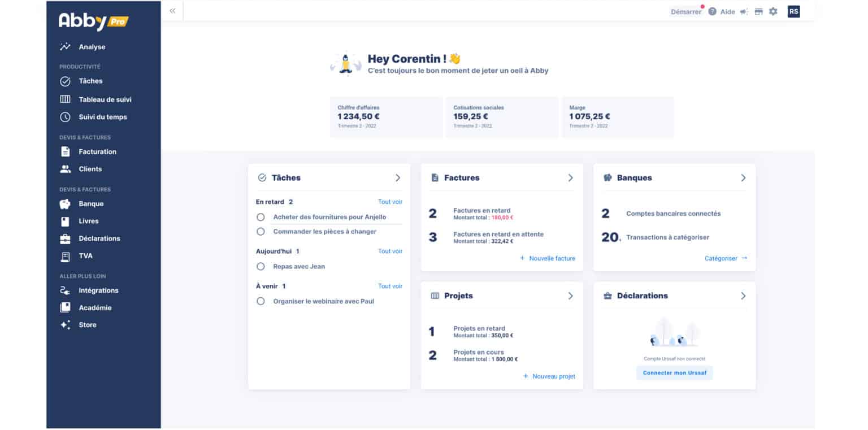
Task: Collapse the sidebar with the double chevron
Action: coord(172,10)
